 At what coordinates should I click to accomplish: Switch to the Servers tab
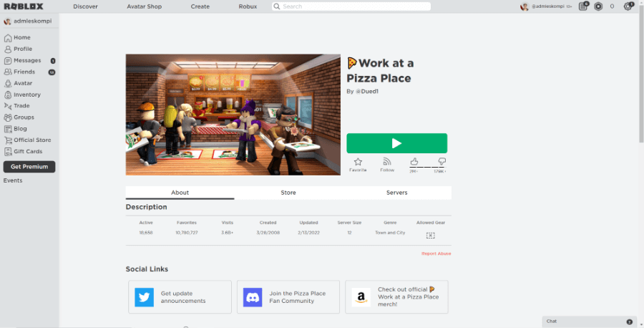point(396,193)
